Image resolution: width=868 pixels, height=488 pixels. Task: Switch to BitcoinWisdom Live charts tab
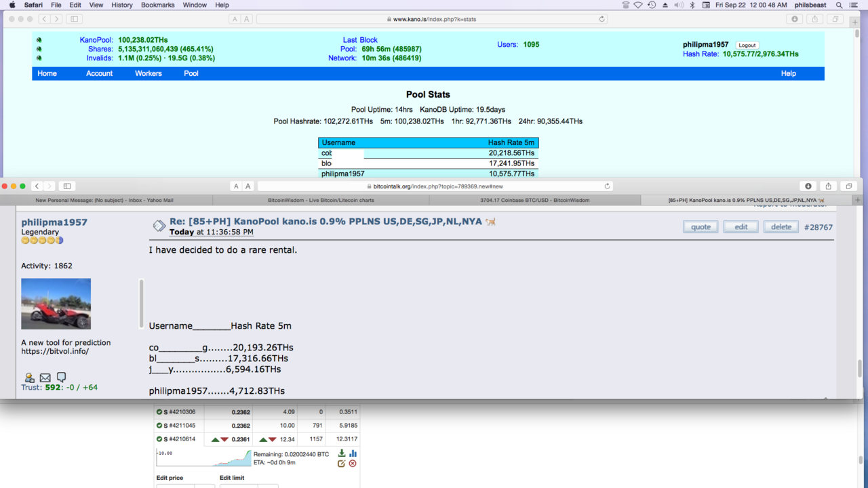321,200
